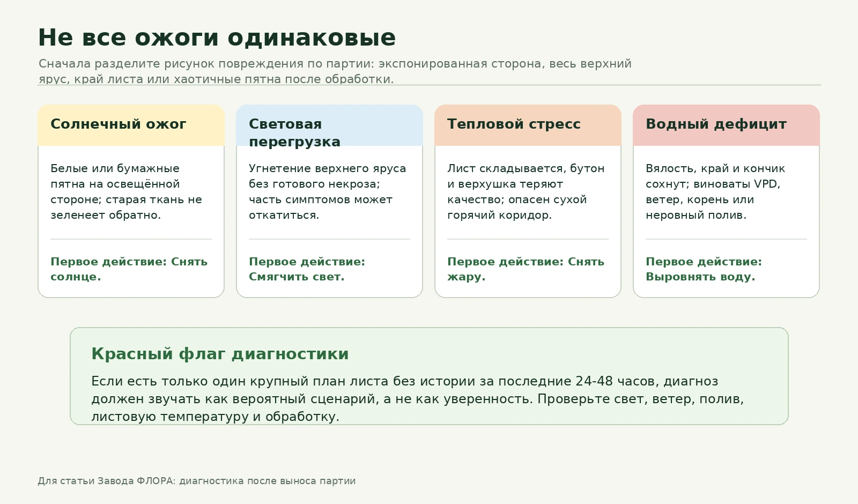Screen dimensions: 858x504
Task: Click the description "Белые или бумажные пятна"
Action: [127, 192]
